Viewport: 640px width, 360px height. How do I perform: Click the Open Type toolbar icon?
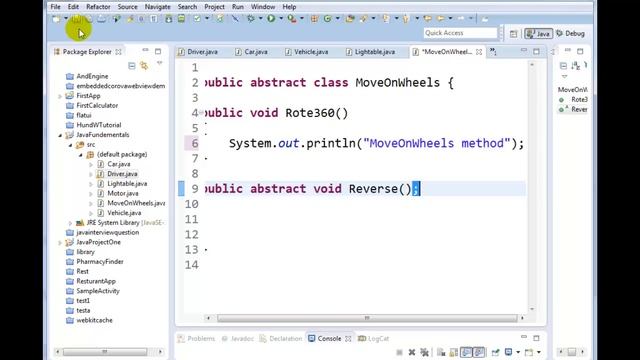[350, 18]
